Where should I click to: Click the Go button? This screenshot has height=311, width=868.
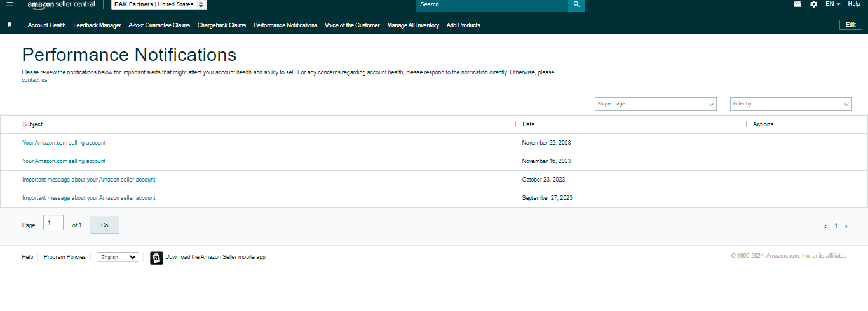point(104,225)
